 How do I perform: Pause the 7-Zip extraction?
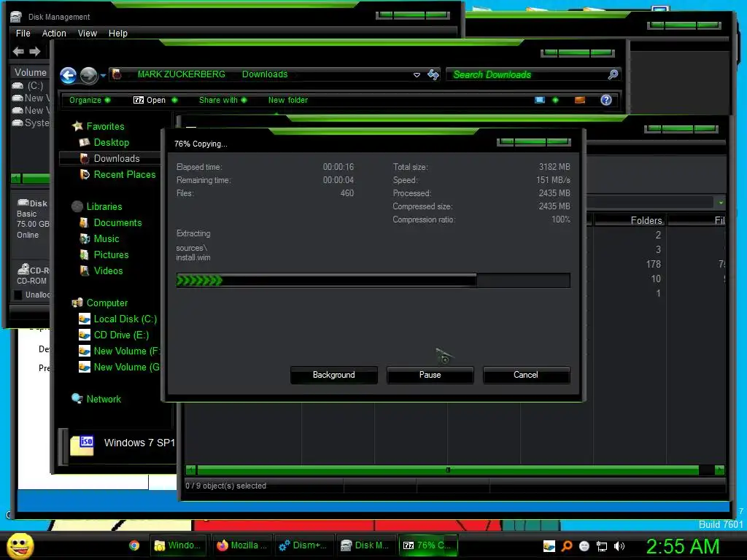pyautogui.click(x=430, y=375)
